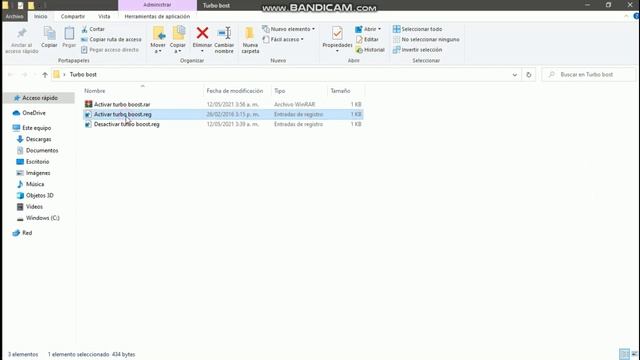Open Objetos 3D in sidebar
Image resolution: width=640 pixels, height=360 pixels.
39,195
